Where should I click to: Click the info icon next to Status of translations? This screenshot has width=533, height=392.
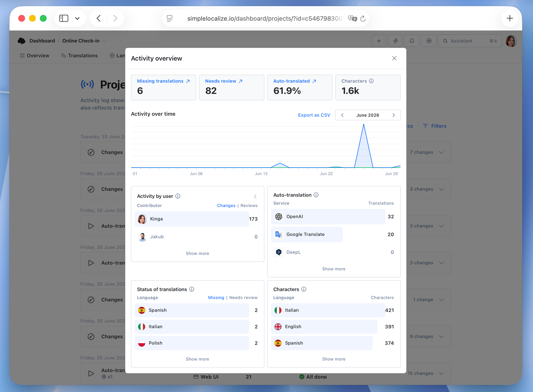(192, 289)
